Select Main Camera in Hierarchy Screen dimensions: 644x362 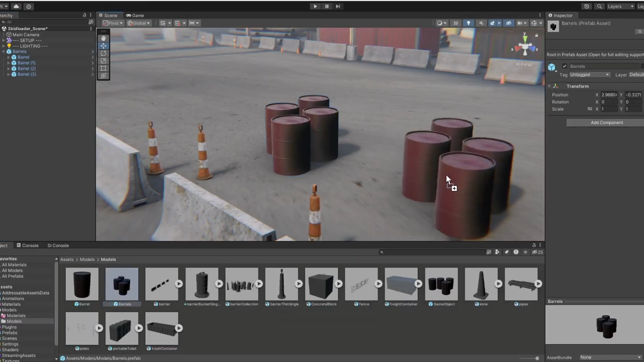(x=26, y=35)
